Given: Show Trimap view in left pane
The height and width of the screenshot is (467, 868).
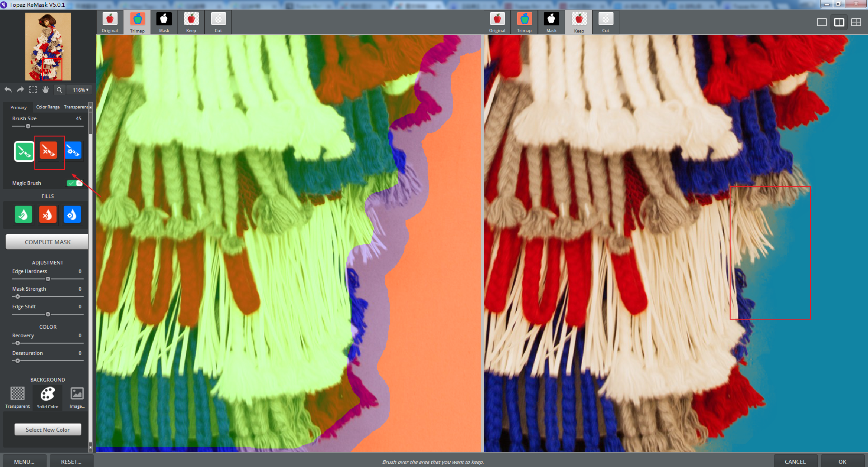Looking at the screenshot, I should click(137, 23).
